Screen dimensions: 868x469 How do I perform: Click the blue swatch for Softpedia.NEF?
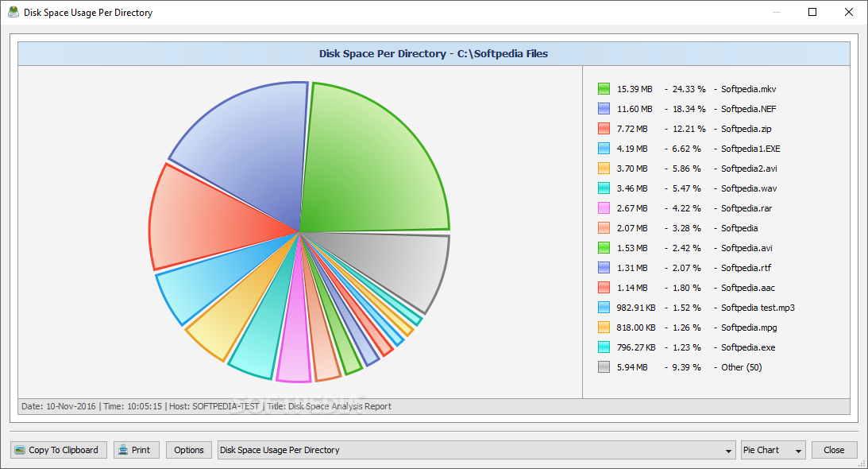tap(604, 109)
